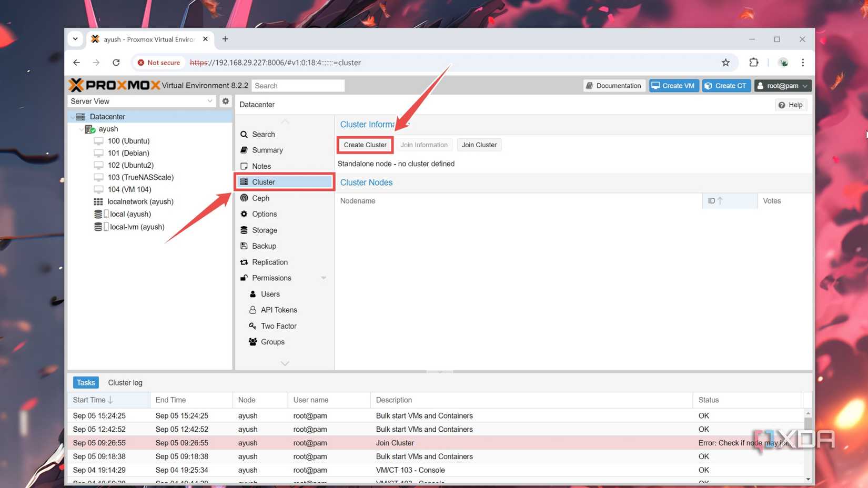868x488 pixels.
Task: Collapse the ayush node expander
Action: coord(81,129)
